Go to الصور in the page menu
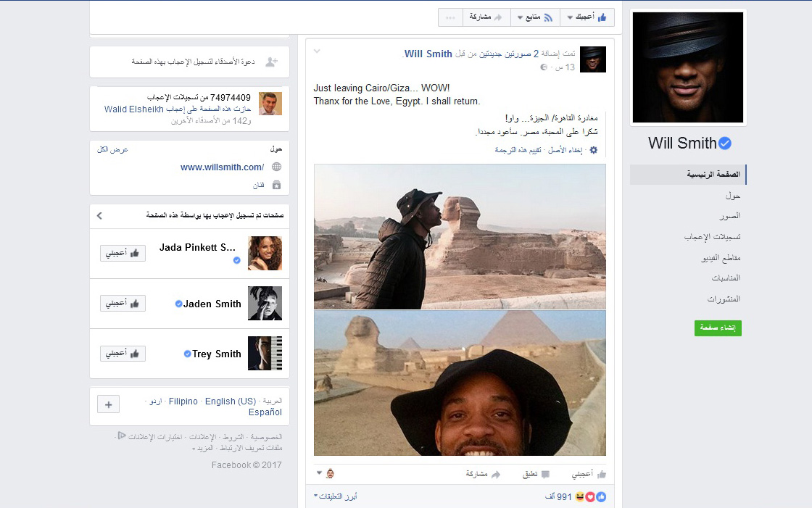Screen dimensions: 812x508 point(729,216)
